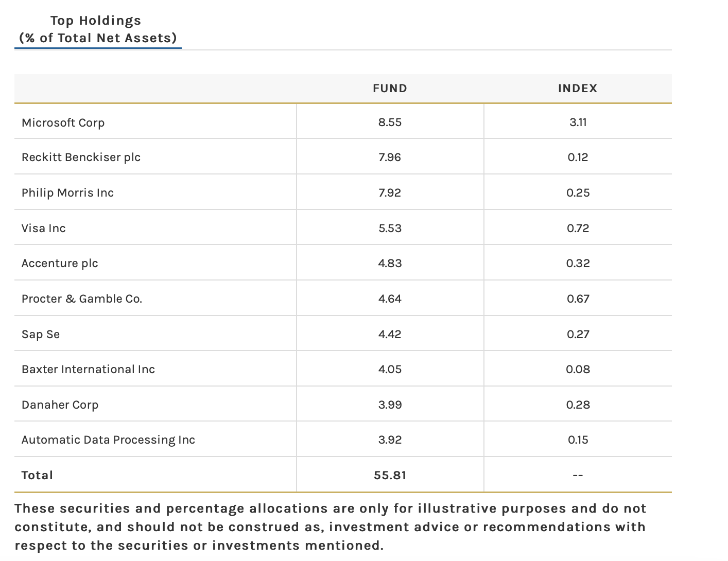728x561 pixels.
Task: Click Microsoft's 3.11 index value
Action: (578, 122)
